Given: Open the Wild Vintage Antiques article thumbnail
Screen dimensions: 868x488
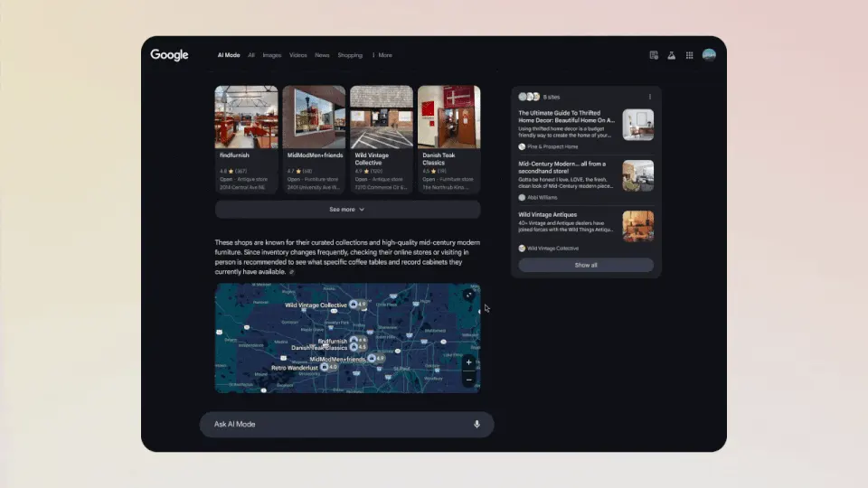Looking at the screenshot, I should (637, 226).
